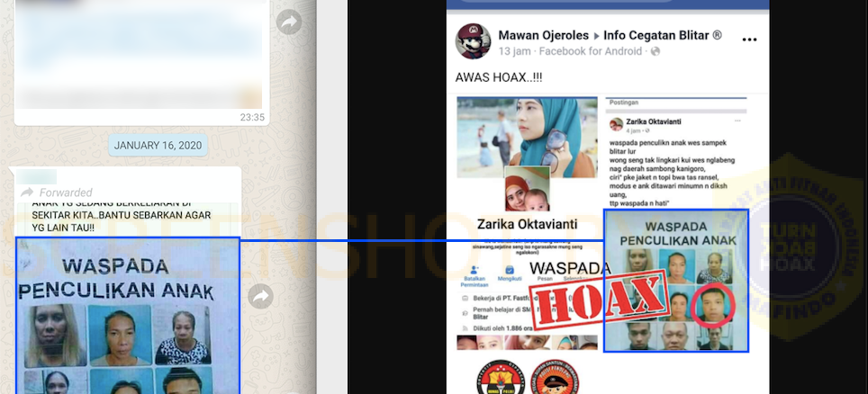Open Info Cegatan Blitar group link
The image size is (868, 394).
point(663,35)
